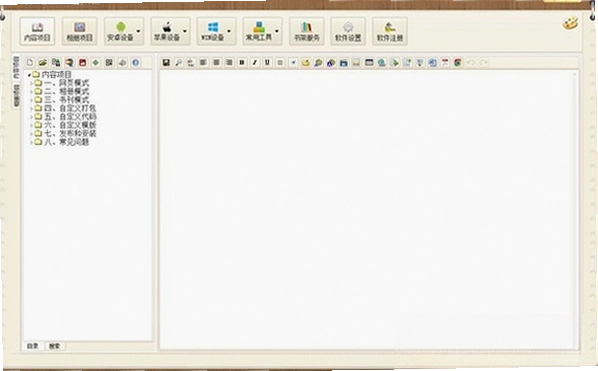Click the Chrome browser preview icon
Screen dimensions: 598x371
pyautogui.click(x=458, y=63)
